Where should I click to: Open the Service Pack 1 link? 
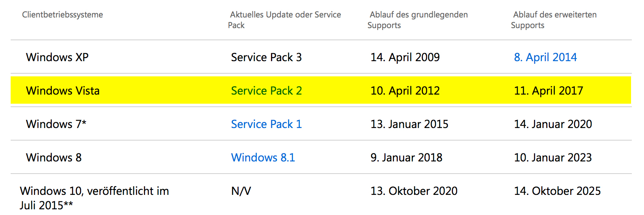266,124
